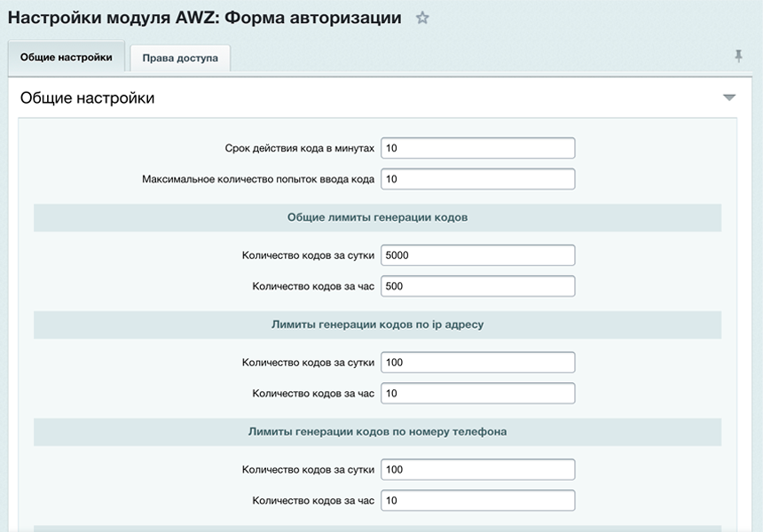Edit general limits Количество кодов за час field 500
763x532 pixels.
[477, 286]
